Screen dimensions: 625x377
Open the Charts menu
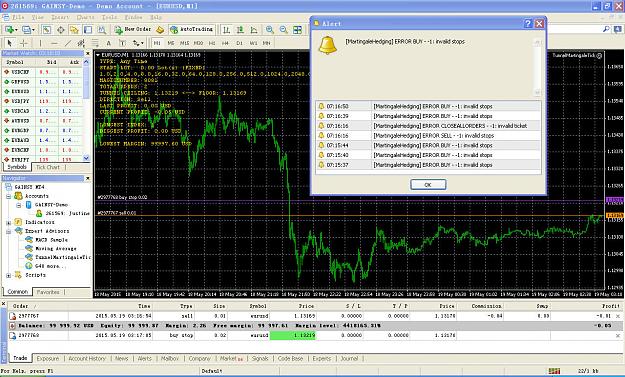85,17
